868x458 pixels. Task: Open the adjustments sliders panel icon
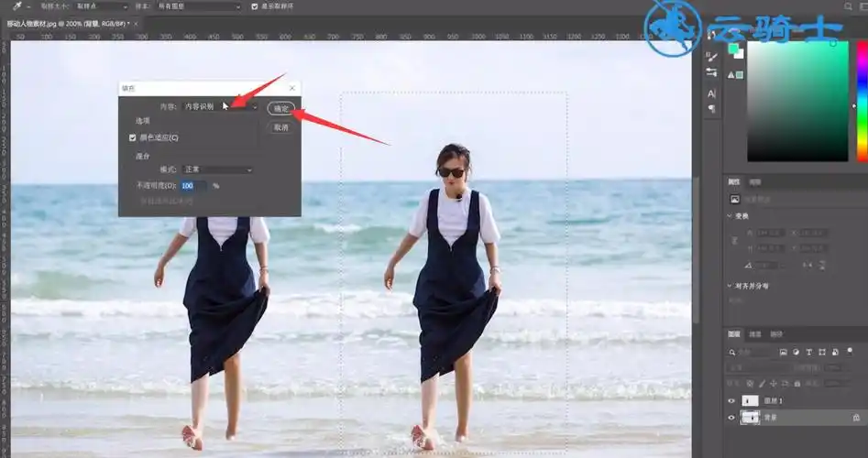(x=711, y=71)
